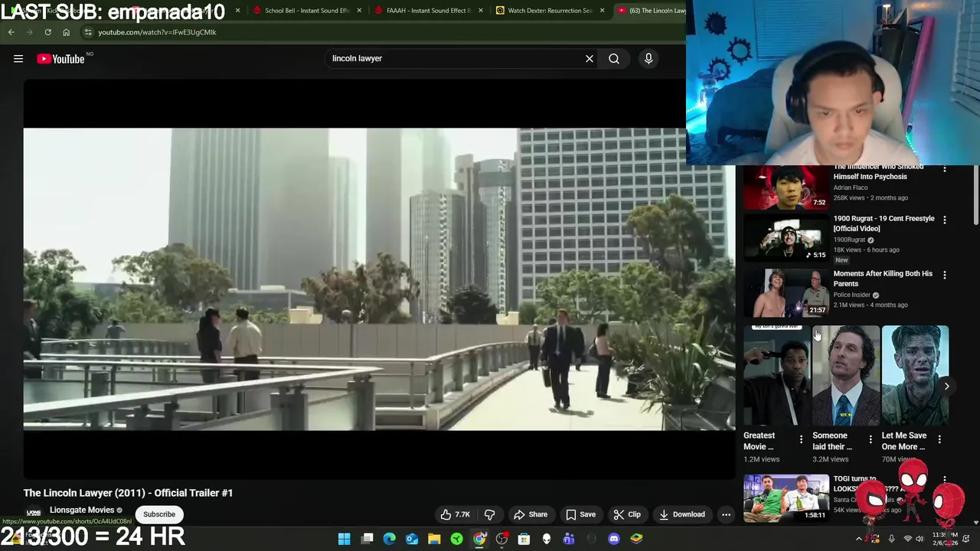Open options for 'Someone laid their' short
The height and width of the screenshot is (551, 980).
point(870,439)
